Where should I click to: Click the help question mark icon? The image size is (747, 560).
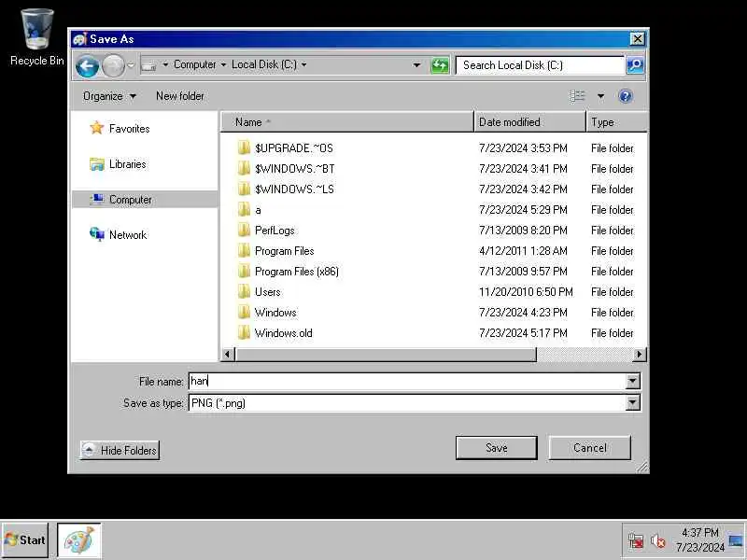pyautogui.click(x=625, y=97)
